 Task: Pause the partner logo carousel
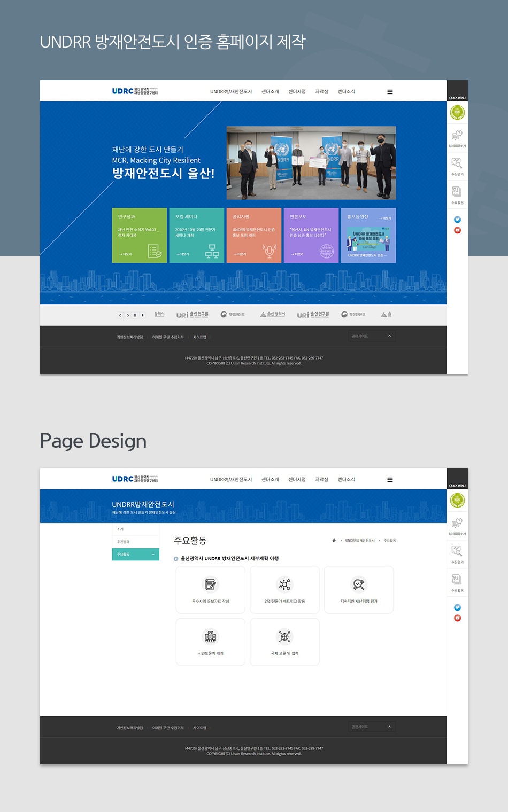135,315
